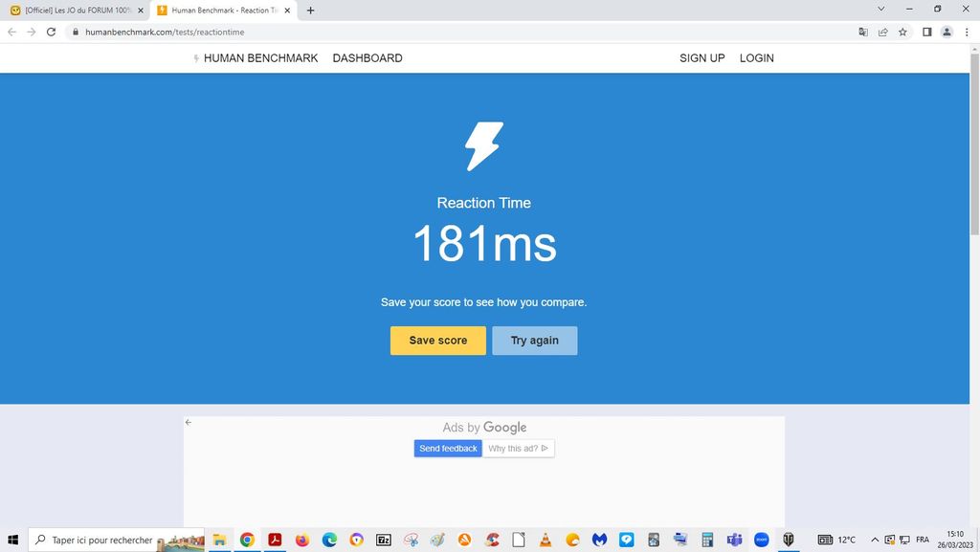Reload the Human Benchmark page
This screenshot has height=552, width=980.
tap(51, 32)
